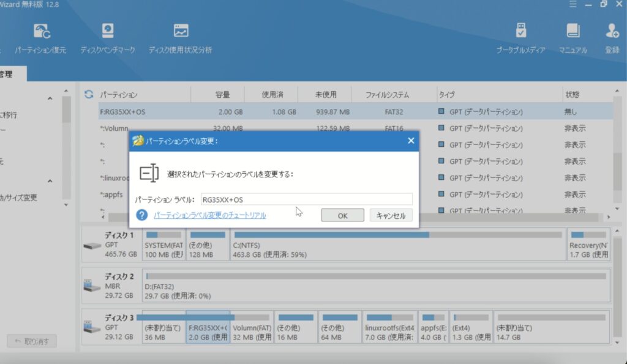Select the D:(FAT32) 29.7 GB partition block

[x=377, y=286]
